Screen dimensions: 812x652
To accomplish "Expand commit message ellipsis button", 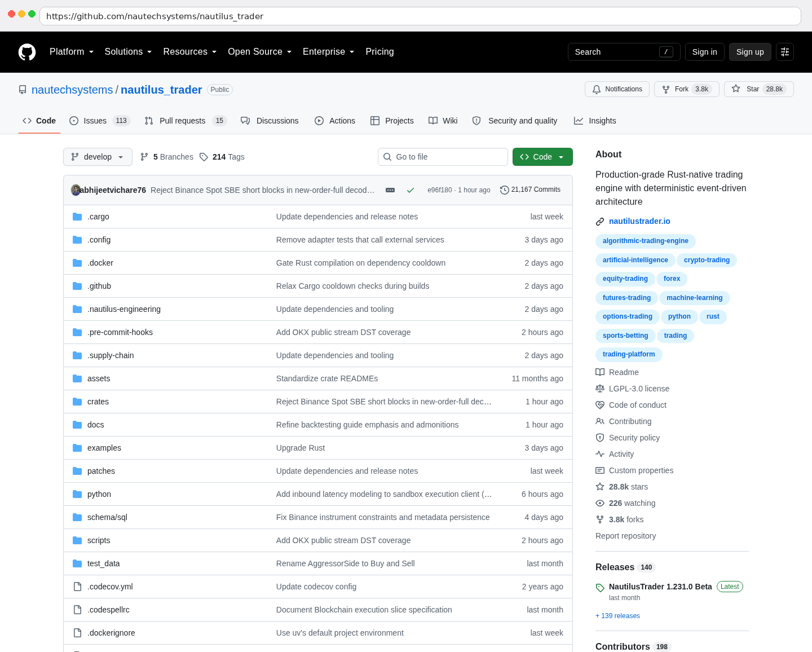I will tap(390, 190).
